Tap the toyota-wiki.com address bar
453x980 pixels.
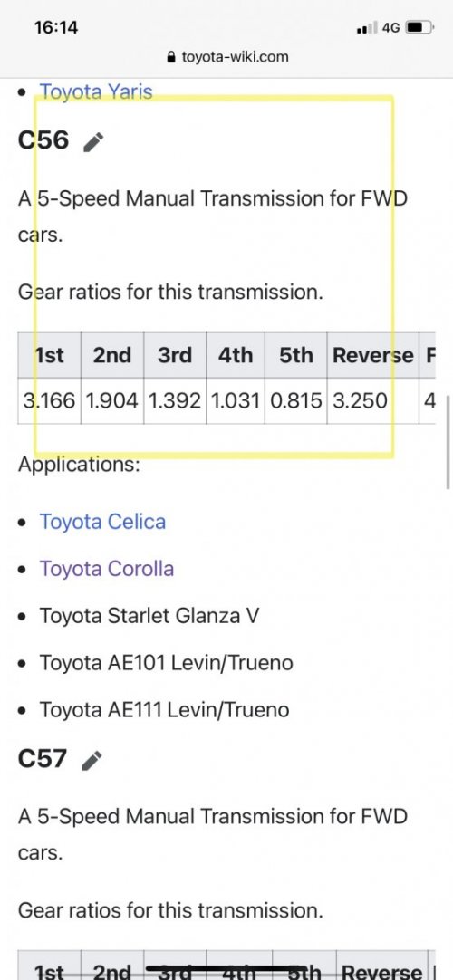227,57
